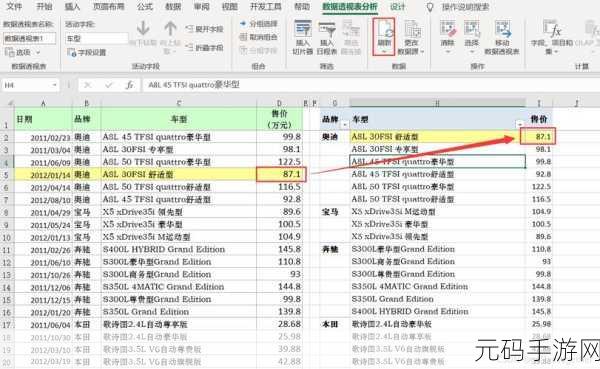Screen dimensions: 600x369
Task: Click the 字段、项目和集 fx icon
Action: pos(551,29)
